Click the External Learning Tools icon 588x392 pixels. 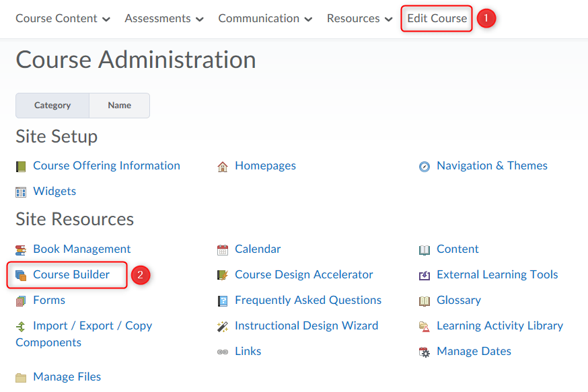[x=425, y=275]
